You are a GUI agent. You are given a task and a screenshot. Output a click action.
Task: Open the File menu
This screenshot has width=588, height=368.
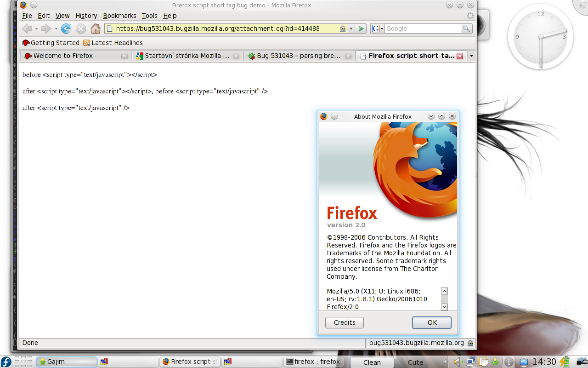pyautogui.click(x=27, y=16)
